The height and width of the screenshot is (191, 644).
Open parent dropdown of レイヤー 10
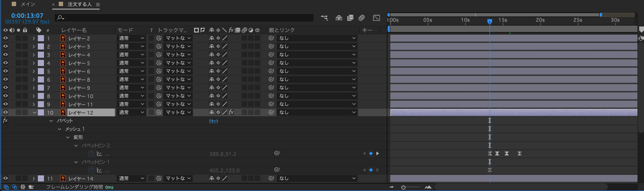pyautogui.click(x=317, y=96)
